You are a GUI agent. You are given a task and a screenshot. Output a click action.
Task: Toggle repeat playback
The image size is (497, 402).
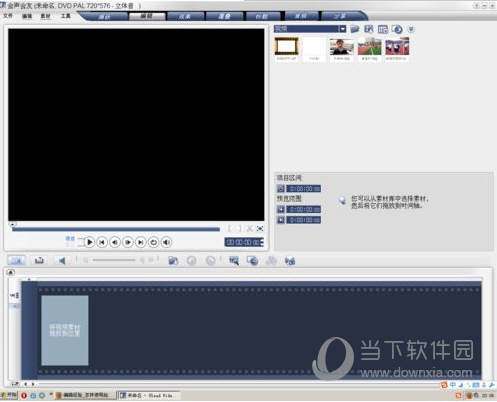pos(153,242)
